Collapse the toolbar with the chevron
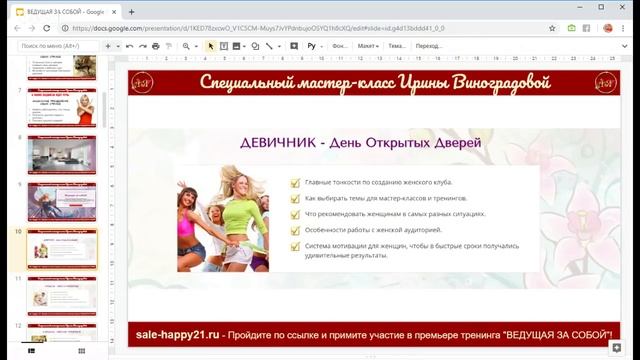640x360 pixels. click(624, 46)
